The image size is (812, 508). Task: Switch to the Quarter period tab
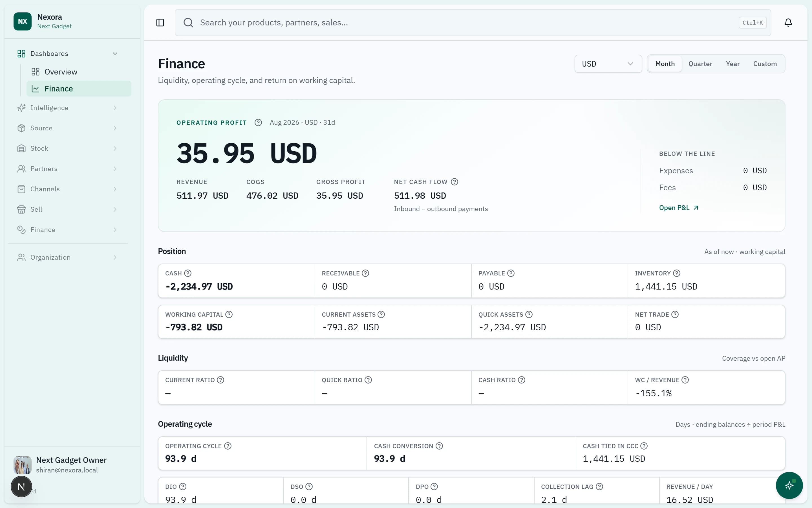[x=700, y=64]
